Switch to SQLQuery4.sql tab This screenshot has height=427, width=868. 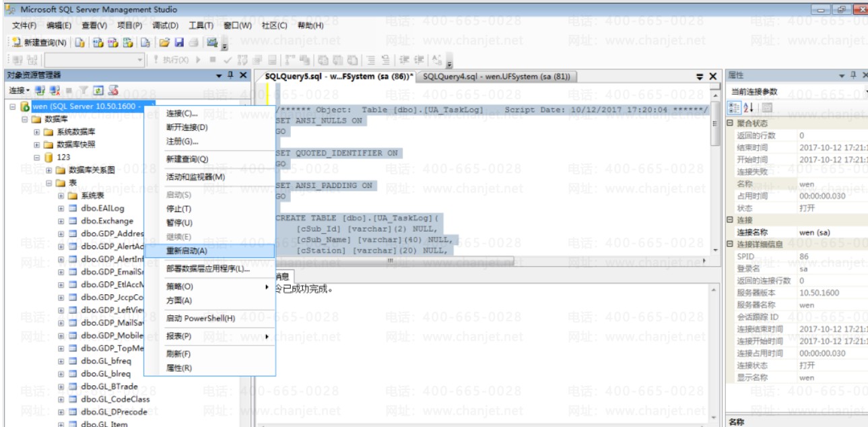[497, 76]
